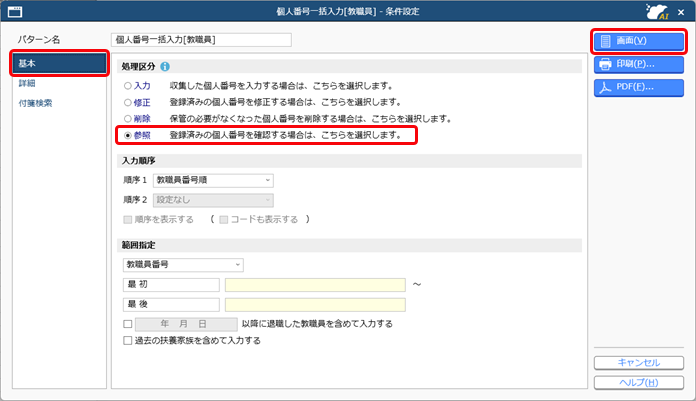Click the PDF(E)... export button
The image size is (696, 401).
click(639, 87)
